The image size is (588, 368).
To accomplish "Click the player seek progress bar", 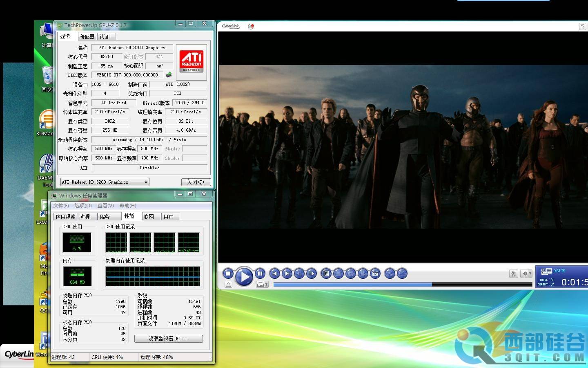I will (x=403, y=285).
